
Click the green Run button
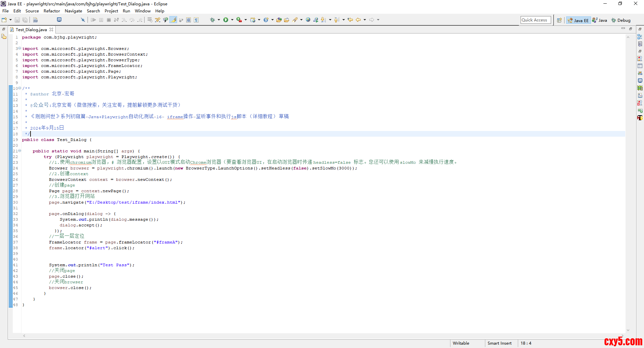(x=226, y=20)
